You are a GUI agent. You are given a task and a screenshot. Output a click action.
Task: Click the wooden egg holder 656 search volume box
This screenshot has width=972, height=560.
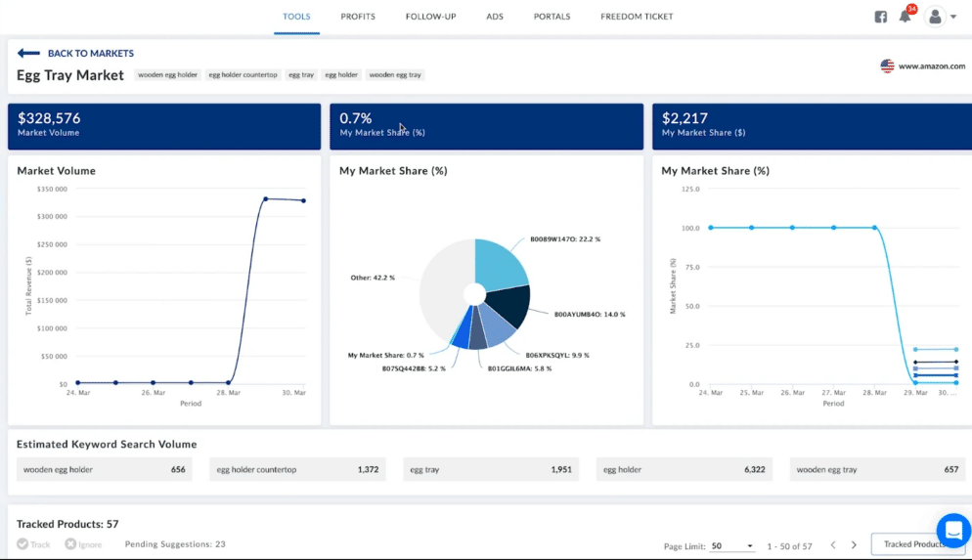[104, 469]
